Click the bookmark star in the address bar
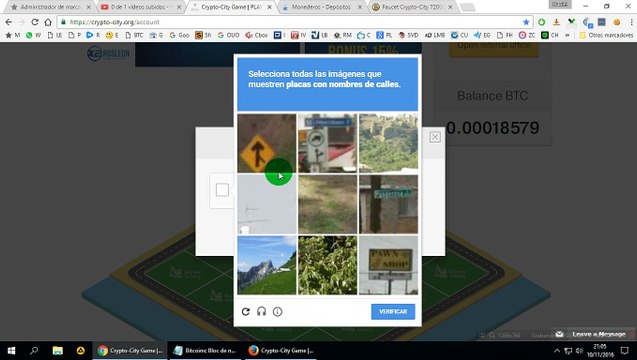Image resolution: width=637 pixels, height=360 pixels. [x=526, y=22]
